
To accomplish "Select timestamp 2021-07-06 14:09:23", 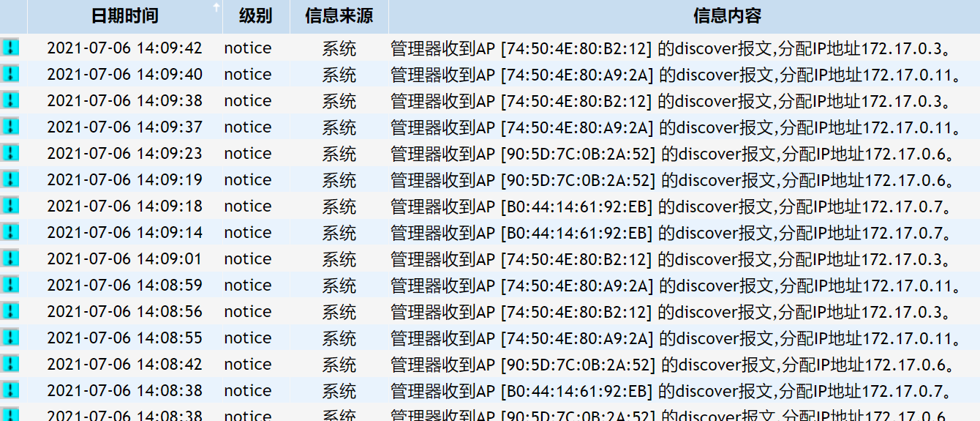I will pyautogui.click(x=125, y=154).
